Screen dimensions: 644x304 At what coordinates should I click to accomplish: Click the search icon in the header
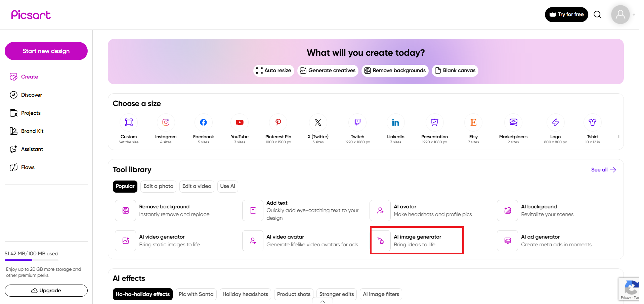(597, 14)
